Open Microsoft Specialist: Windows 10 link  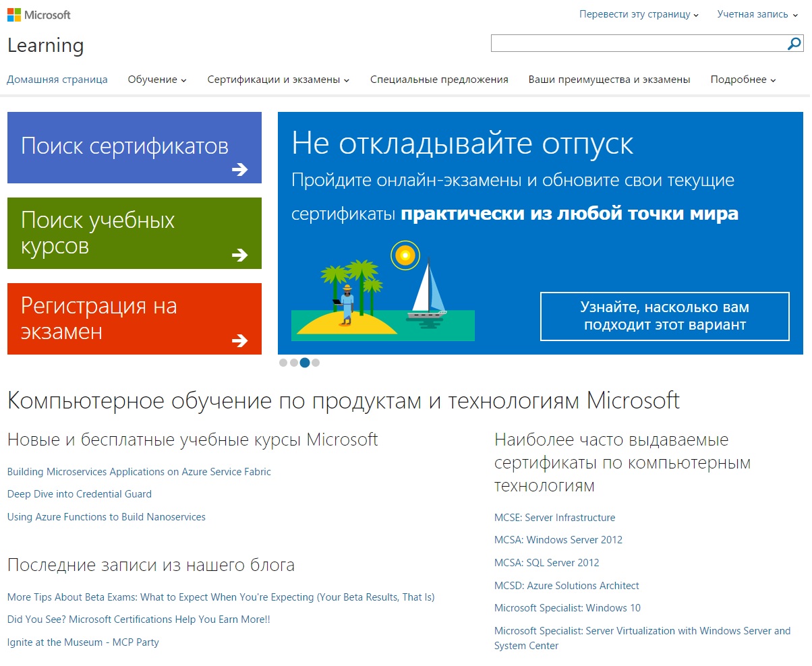click(568, 608)
